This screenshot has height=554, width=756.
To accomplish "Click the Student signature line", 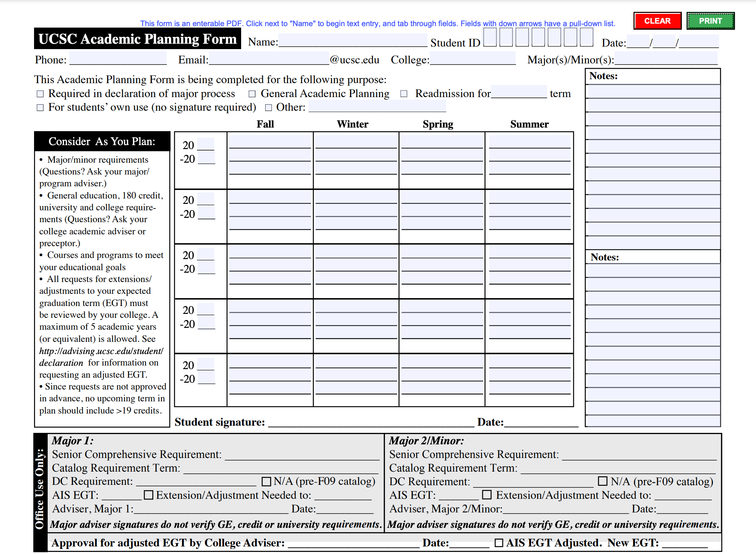I will [371, 421].
